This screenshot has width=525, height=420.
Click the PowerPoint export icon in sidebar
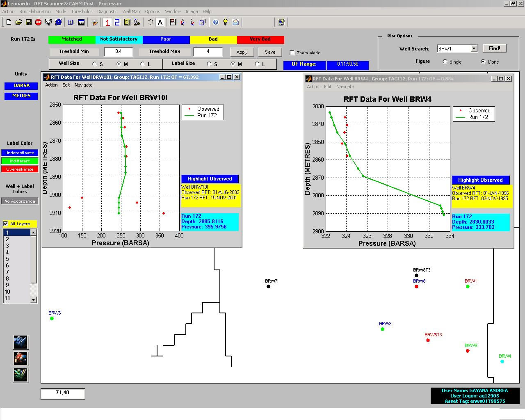[21, 358]
